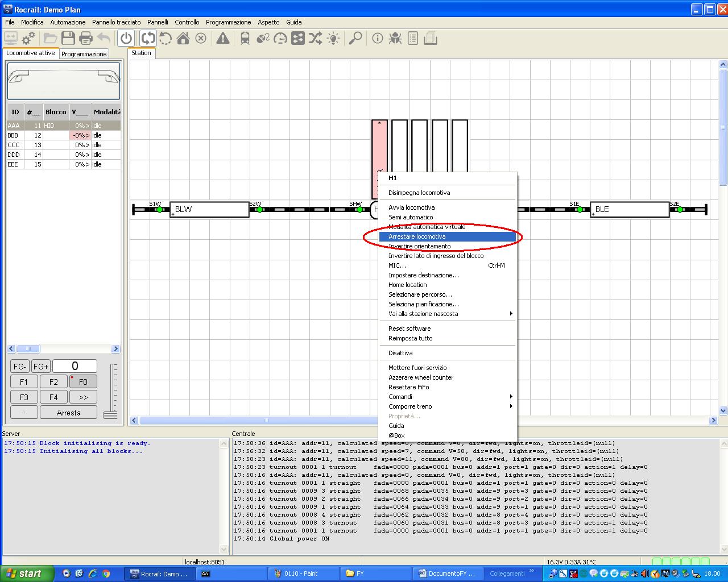Click the Windows start button
Screen dimensions: 728x582
point(27,573)
